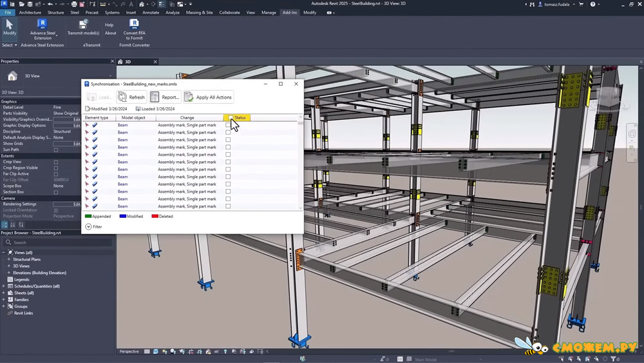Toggle the Status header checkbox

point(231,117)
